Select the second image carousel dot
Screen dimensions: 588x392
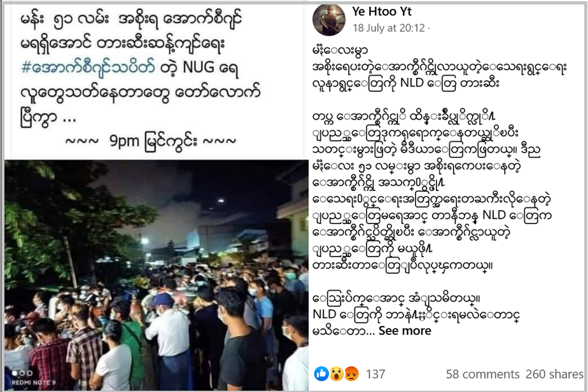point(22,374)
